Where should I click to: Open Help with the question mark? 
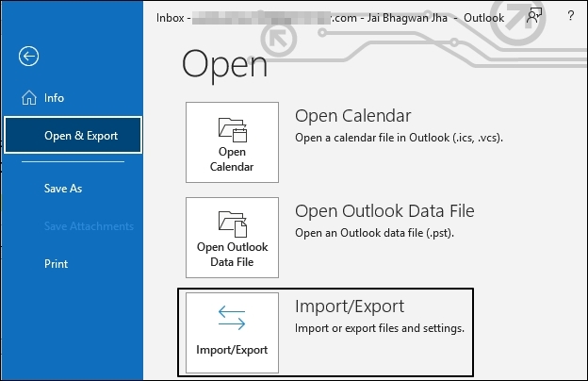570,16
